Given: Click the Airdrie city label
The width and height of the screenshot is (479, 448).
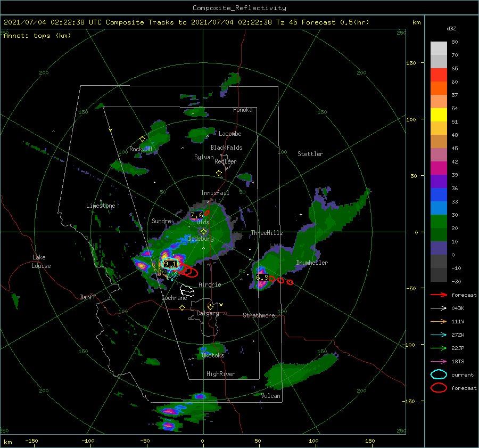Looking at the screenshot, I should pos(210,284).
